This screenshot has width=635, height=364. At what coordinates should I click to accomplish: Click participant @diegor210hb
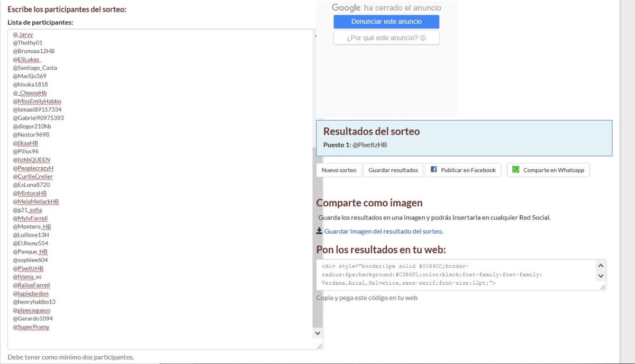(x=32, y=126)
